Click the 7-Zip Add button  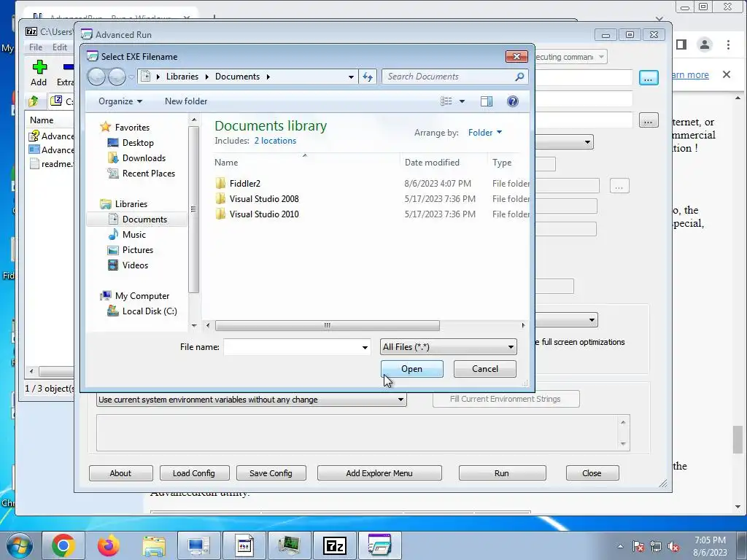tap(39, 74)
